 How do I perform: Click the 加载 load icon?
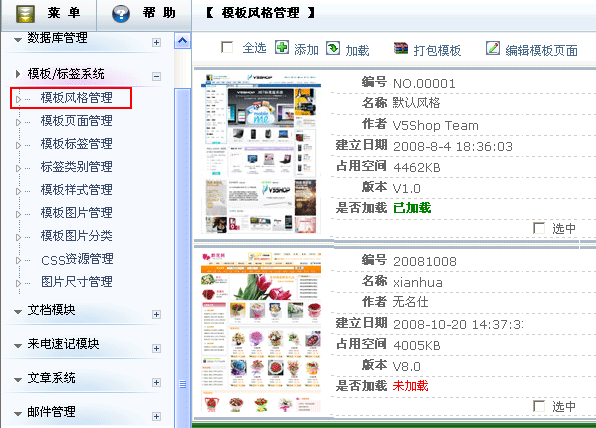[x=333, y=48]
